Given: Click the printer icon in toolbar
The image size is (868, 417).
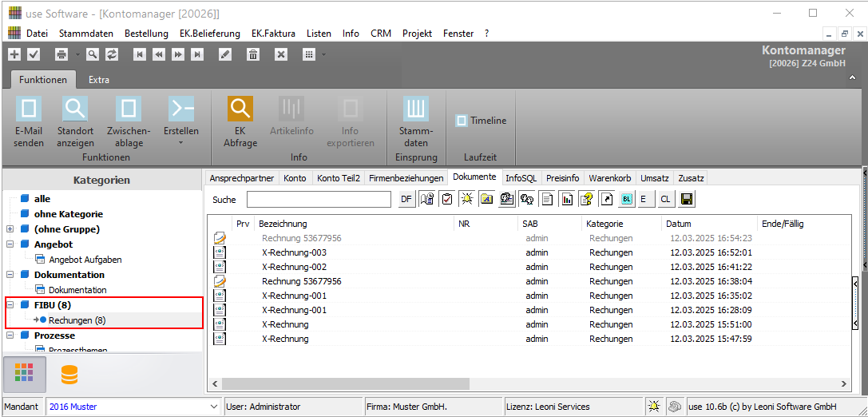Looking at the screenshot, I should 61,54.
